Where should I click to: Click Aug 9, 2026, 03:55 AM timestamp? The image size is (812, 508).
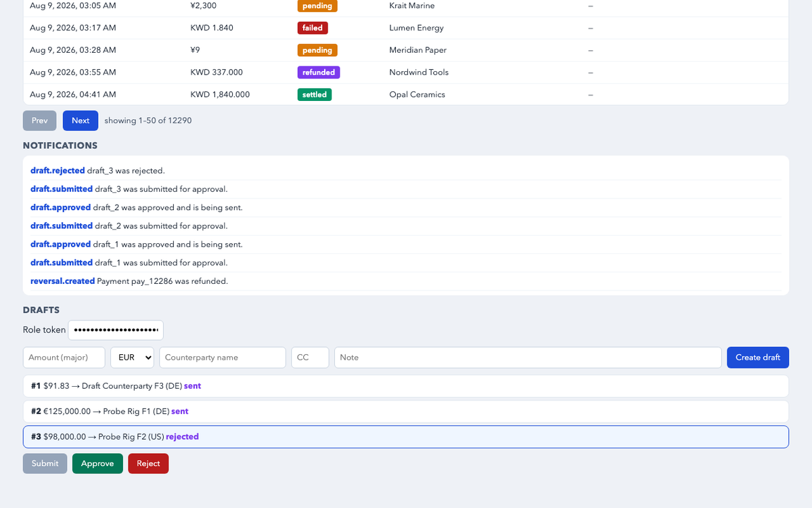73,72
